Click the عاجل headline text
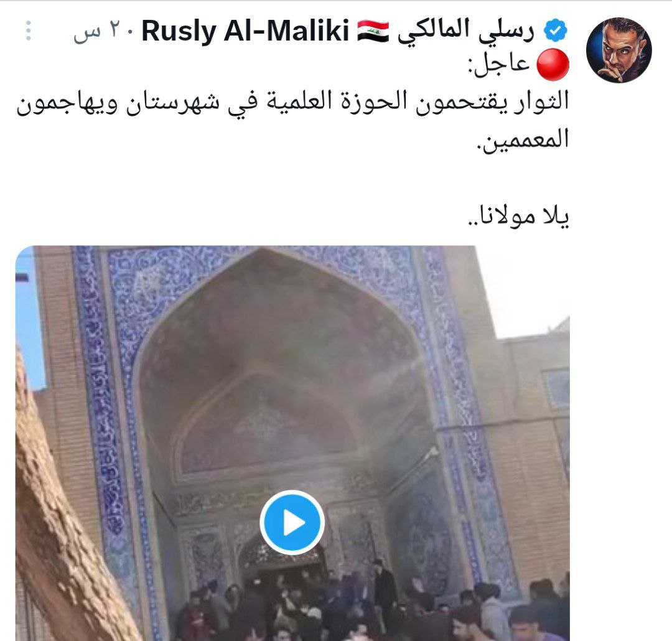 click(499, 65)
